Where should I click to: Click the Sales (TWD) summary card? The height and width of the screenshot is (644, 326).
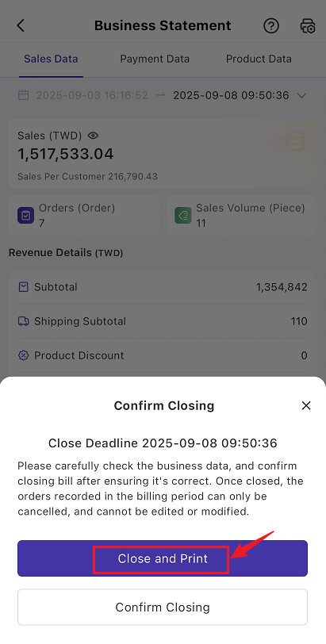pyautogui.click(x=163, y=154)
